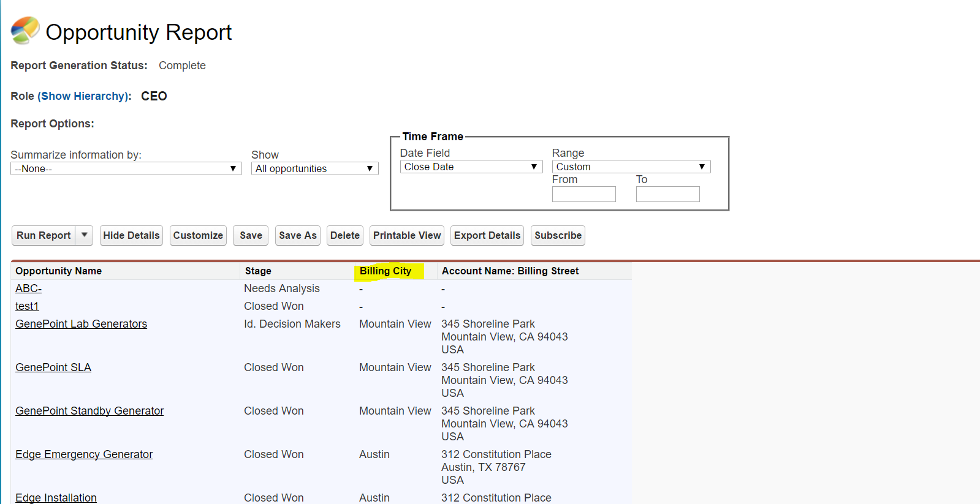
Task: Click the CEO role value
Action: coord(154,96)
